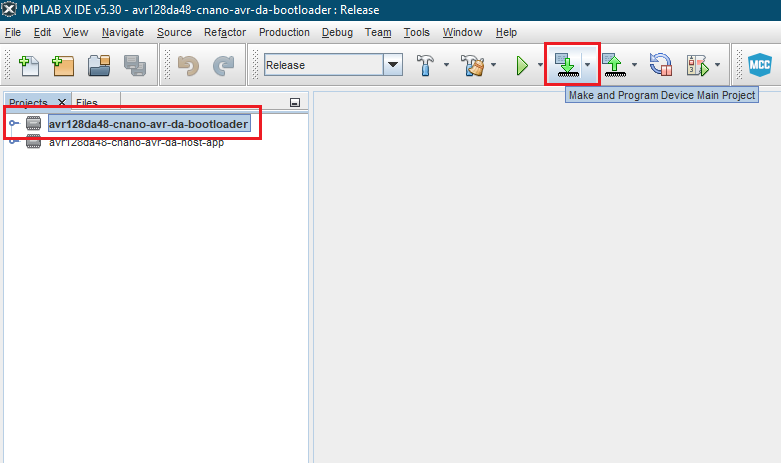Open dropdown arrow beside Run button
Screen dimensions: 781x463
pyautogui.click(x=540, y=65)
